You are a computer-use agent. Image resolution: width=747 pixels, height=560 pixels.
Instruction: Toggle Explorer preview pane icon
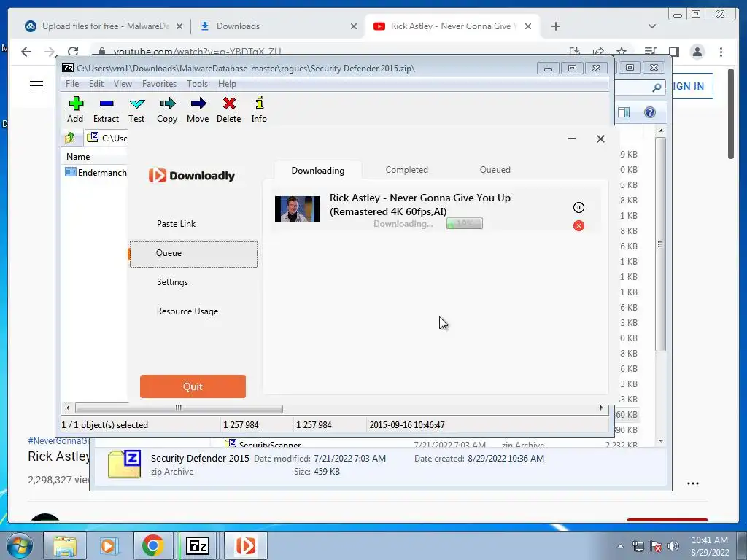click(x=624, y=112)
